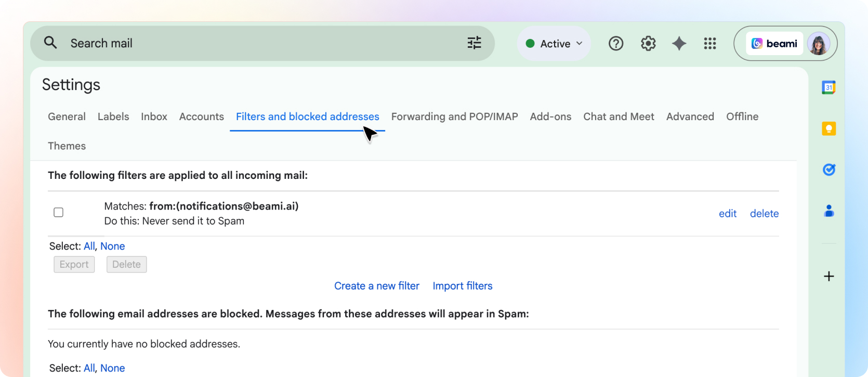Check the notifications@beami.ai filter checkbox
Viewport: 868px width, 377px height.
click(59, 212)
